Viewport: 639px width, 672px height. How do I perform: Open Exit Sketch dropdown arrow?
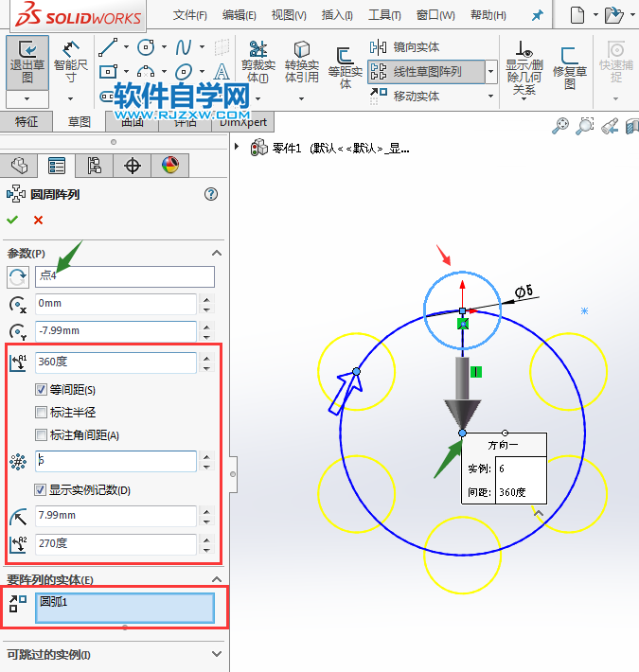(x=27, y=99)
